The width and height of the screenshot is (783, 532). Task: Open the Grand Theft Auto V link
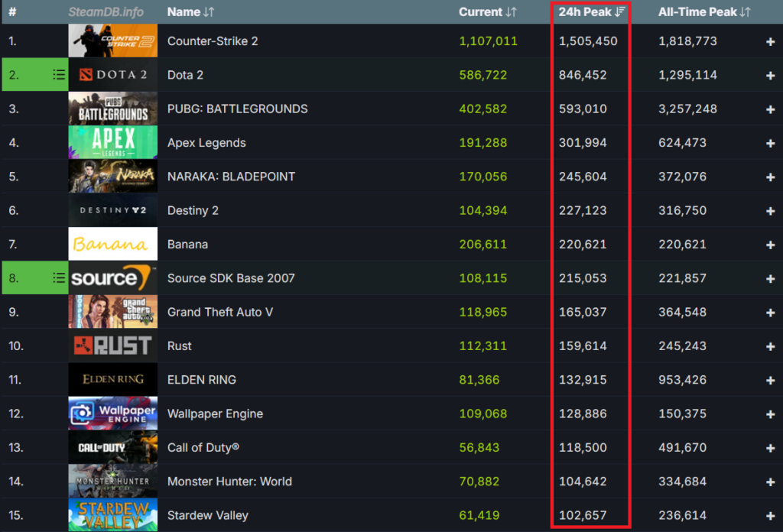220,313
